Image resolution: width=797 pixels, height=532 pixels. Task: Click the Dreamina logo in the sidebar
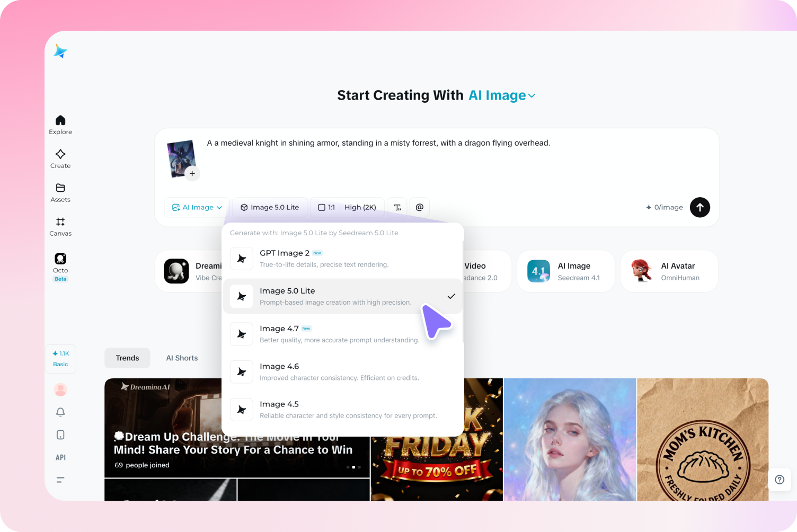tap(60, 51)
